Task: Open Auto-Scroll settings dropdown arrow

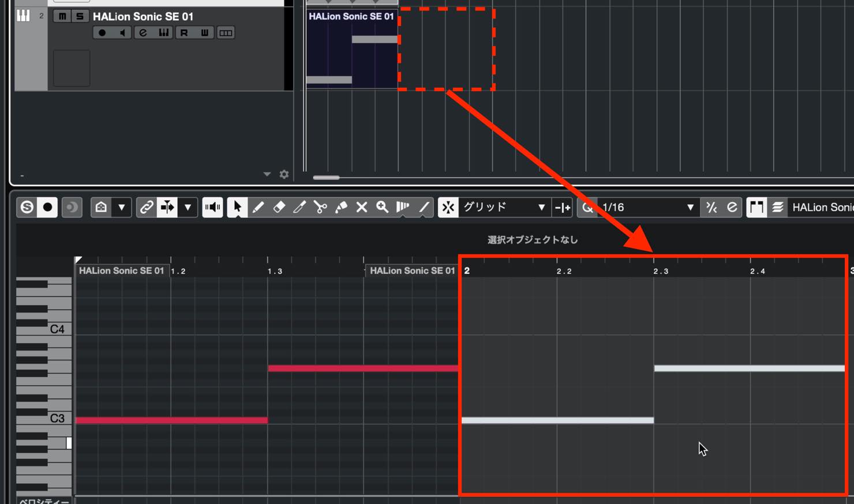Action: 188,207
